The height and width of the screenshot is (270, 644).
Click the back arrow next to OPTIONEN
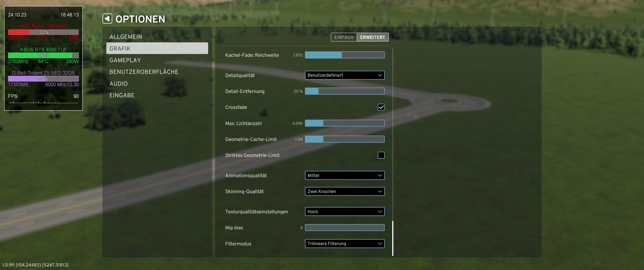point(107,19)
